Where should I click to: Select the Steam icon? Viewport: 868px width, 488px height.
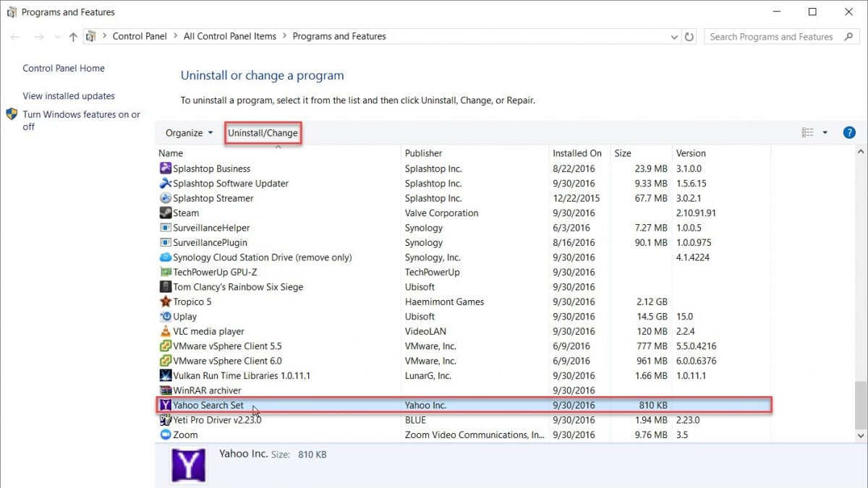click(x=167, y=213)
